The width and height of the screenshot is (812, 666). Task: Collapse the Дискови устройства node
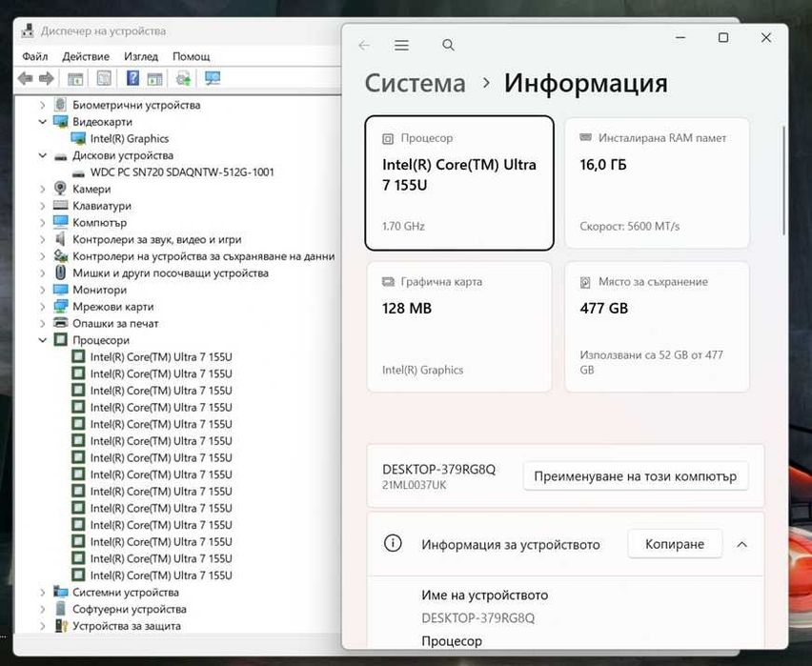[x=43, y=155]
